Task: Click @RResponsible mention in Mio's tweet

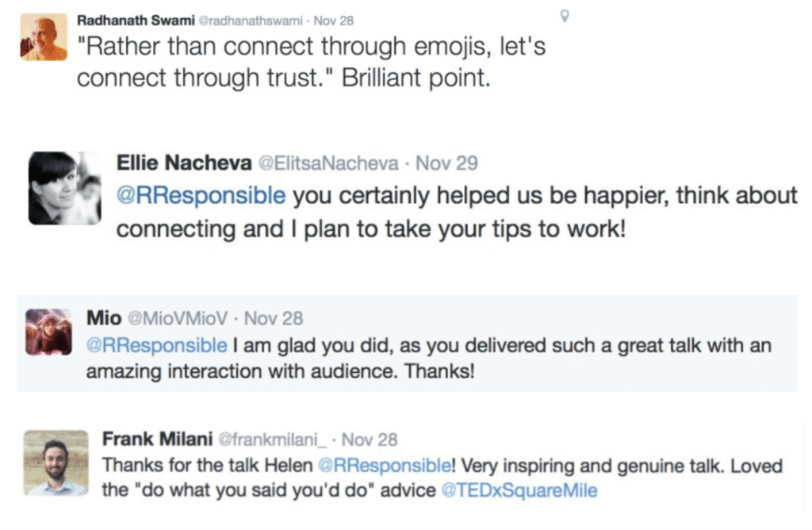Action: tap(157, 346)
